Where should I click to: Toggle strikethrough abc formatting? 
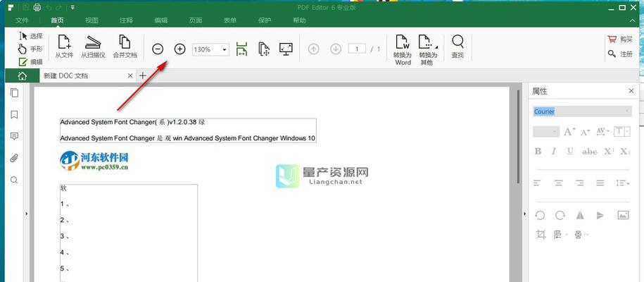point(589,152)
